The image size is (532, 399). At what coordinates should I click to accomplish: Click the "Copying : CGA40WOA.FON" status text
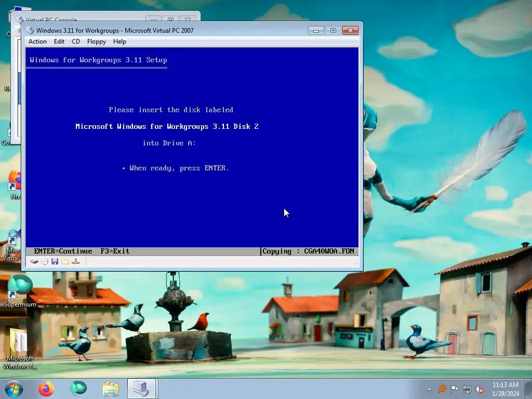coord(308,251)
